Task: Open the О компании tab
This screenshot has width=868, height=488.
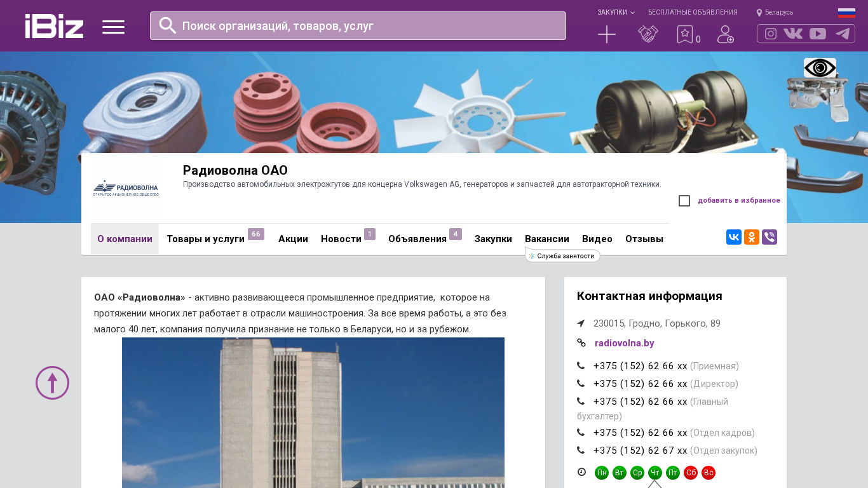Action: tap(125, 239)
